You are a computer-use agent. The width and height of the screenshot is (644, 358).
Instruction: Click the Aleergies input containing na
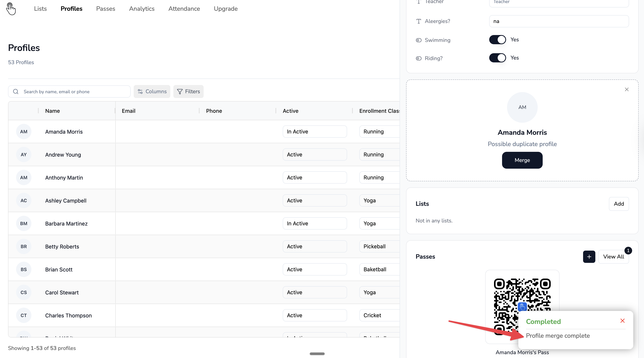point(559,21)
